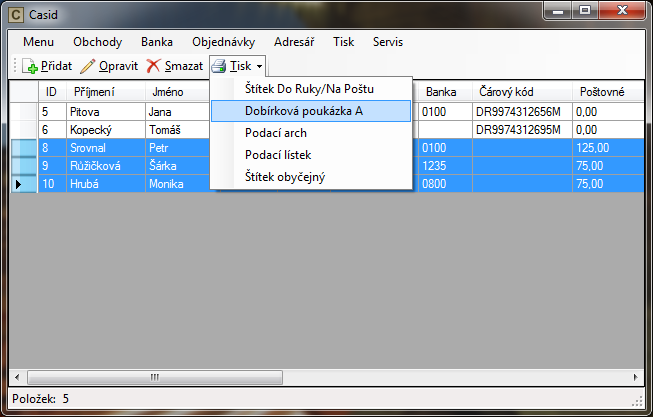The height and width of the screenshot is (417, 653).
Task: Click the Smazat button label
Action: [184, 66]
